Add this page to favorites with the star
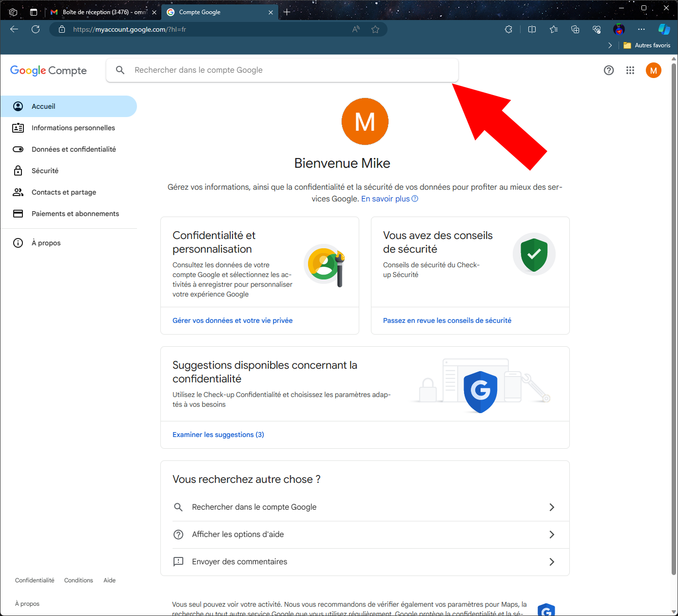 click(375, 29)
